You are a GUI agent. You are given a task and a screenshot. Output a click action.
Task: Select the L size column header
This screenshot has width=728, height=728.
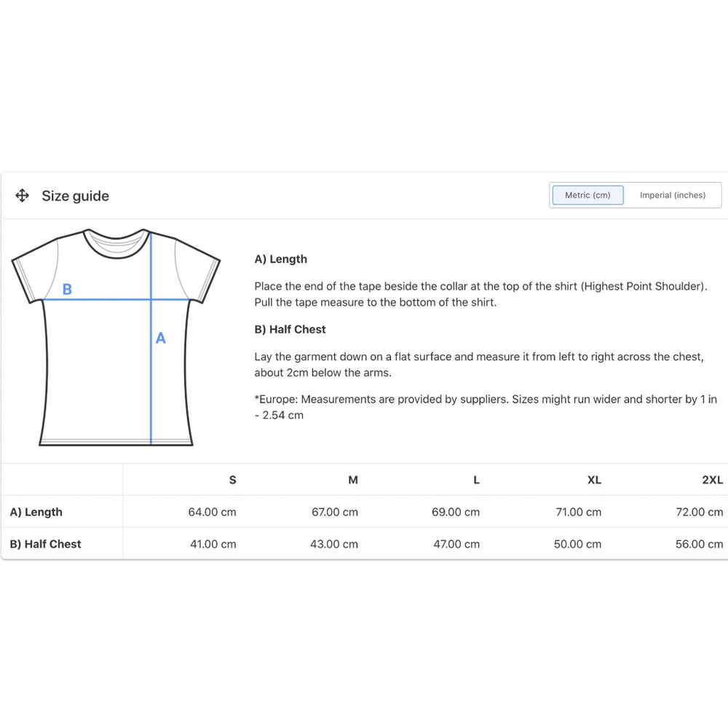(476, 480)
